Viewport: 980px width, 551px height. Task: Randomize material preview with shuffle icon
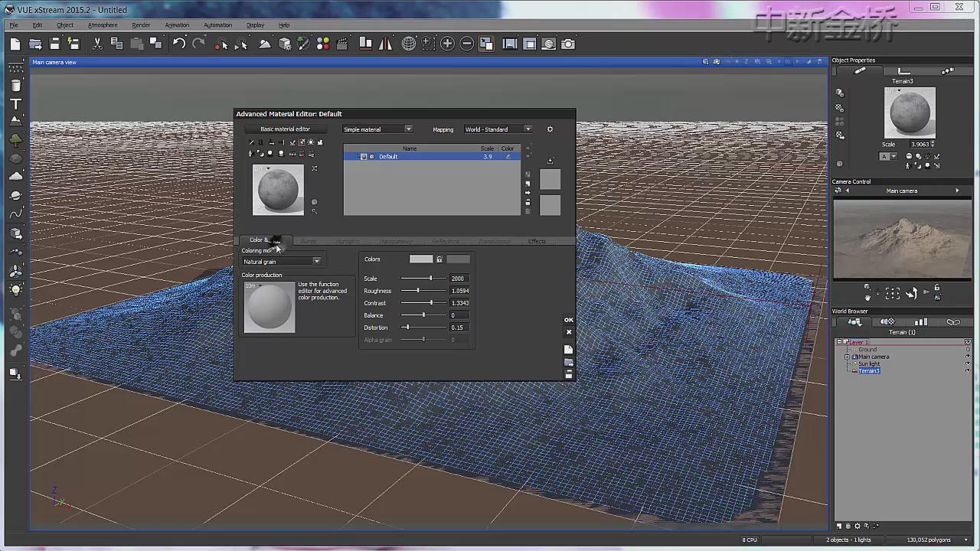314,168
